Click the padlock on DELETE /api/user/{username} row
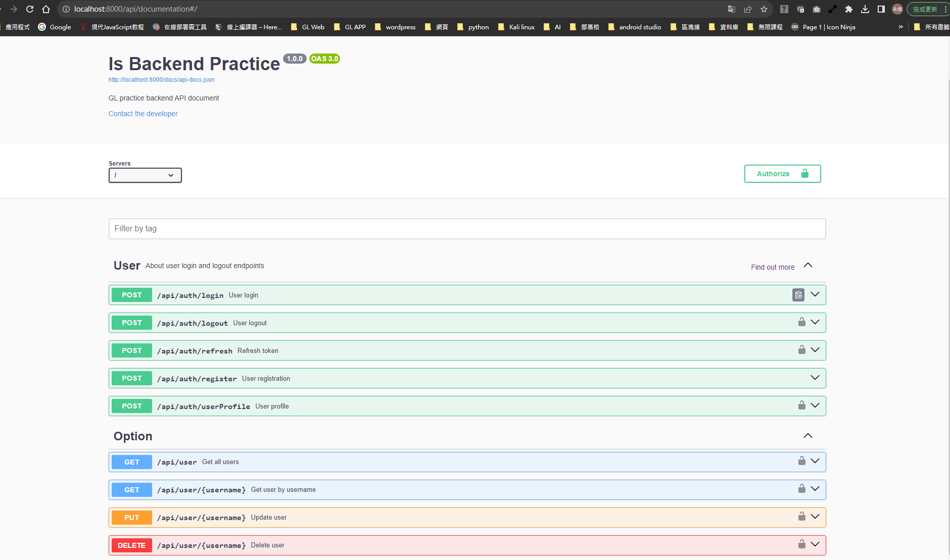The height and width of the screenshot is (560, 950). point(801,544)
